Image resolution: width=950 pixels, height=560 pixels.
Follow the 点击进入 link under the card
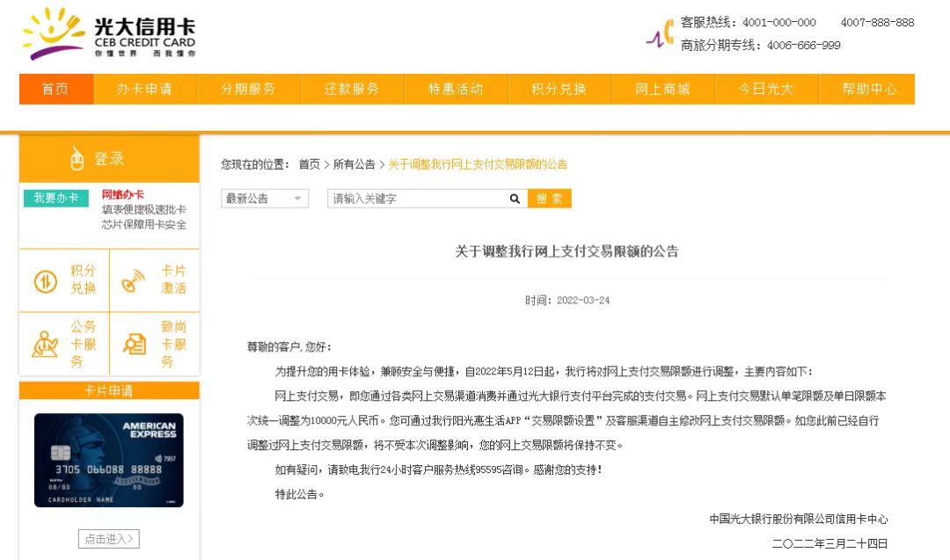click(x=106, y=540)
